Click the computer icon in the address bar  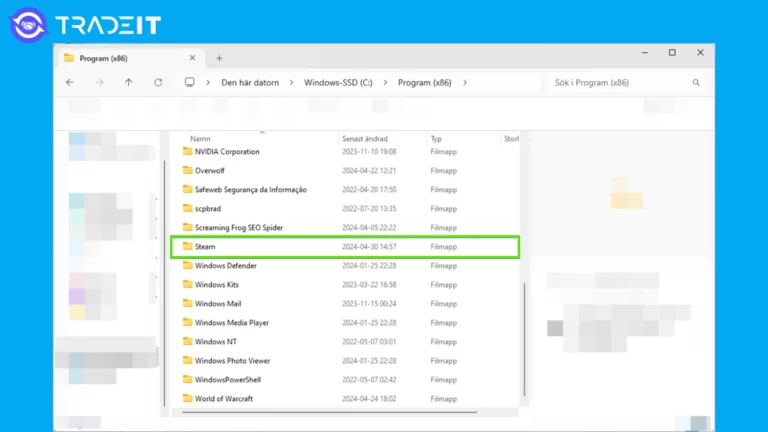[x=190, y=82]
